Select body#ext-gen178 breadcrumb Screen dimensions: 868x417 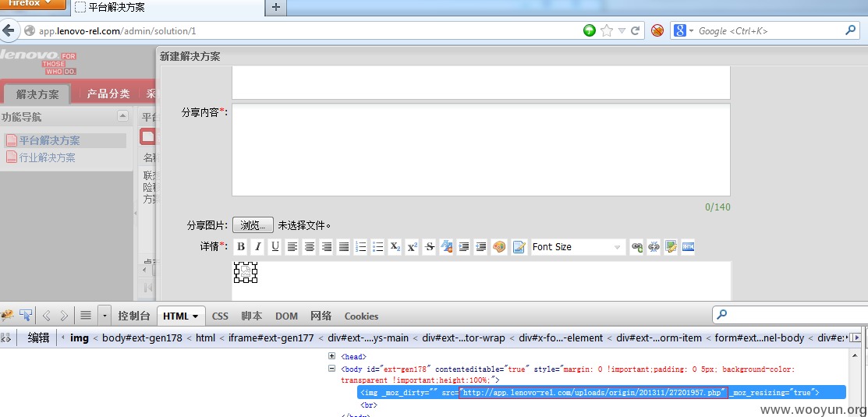coord(142,337)
